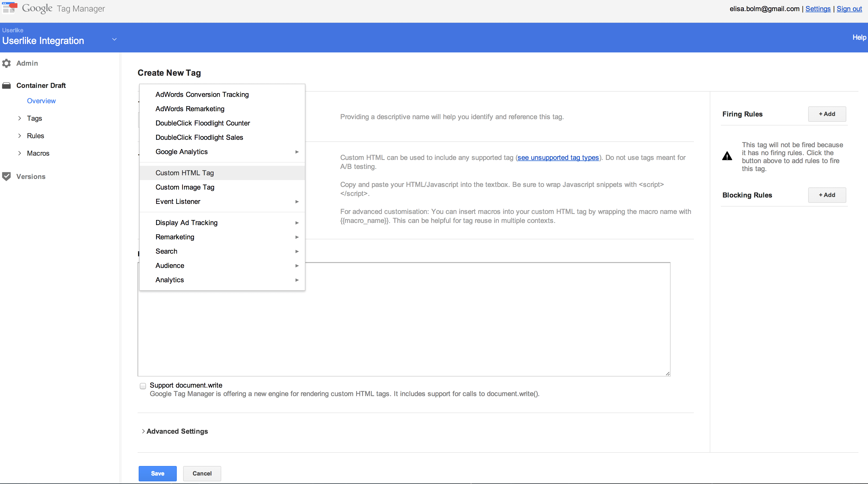
Task: Click the Create New Tag heading
Action: (x=169, y=73)
